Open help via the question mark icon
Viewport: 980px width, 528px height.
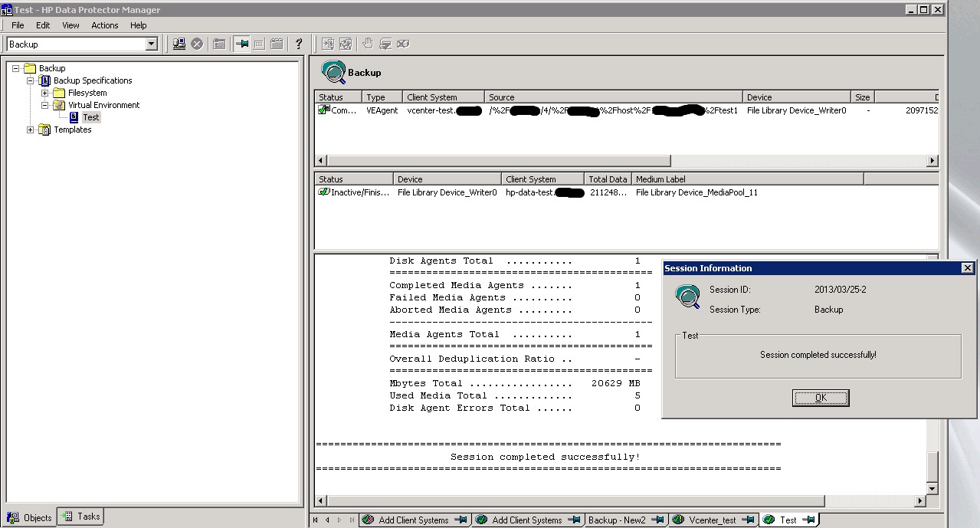(x=299, y=44)
